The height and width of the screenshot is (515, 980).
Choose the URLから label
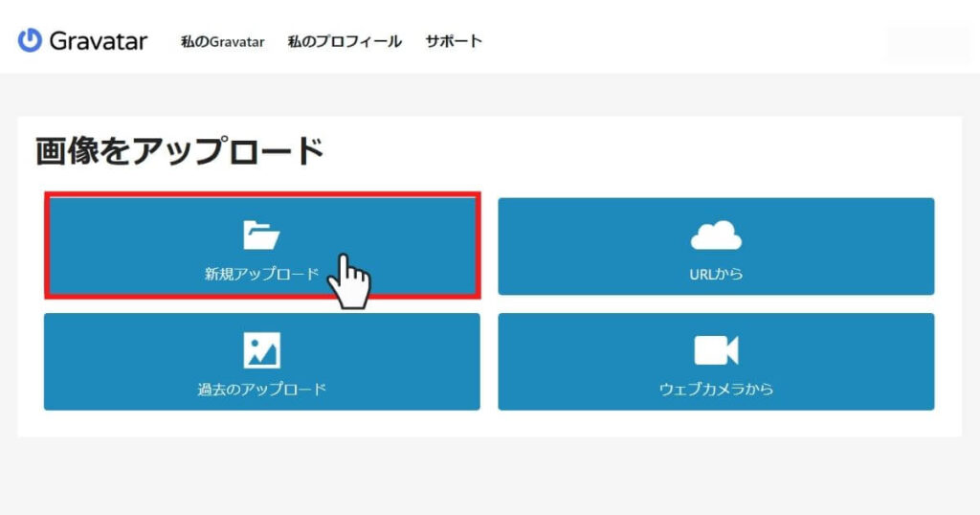click(x=716, y=274)
